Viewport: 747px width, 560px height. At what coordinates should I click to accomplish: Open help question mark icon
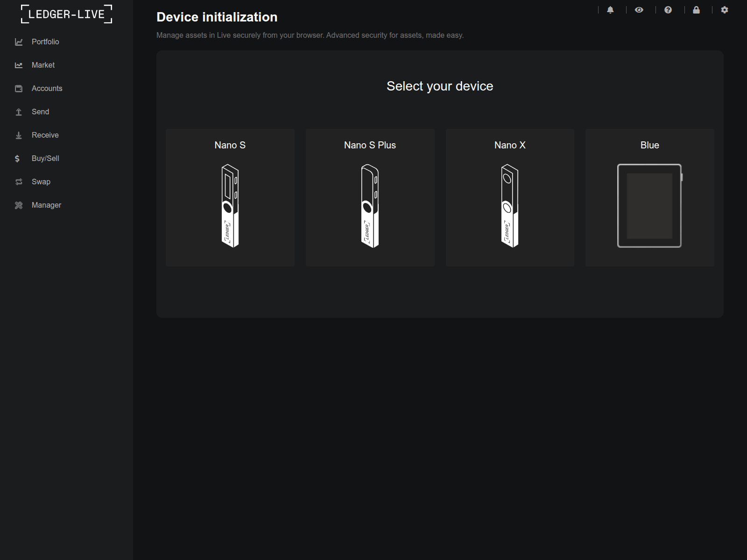tap(668, 10)
